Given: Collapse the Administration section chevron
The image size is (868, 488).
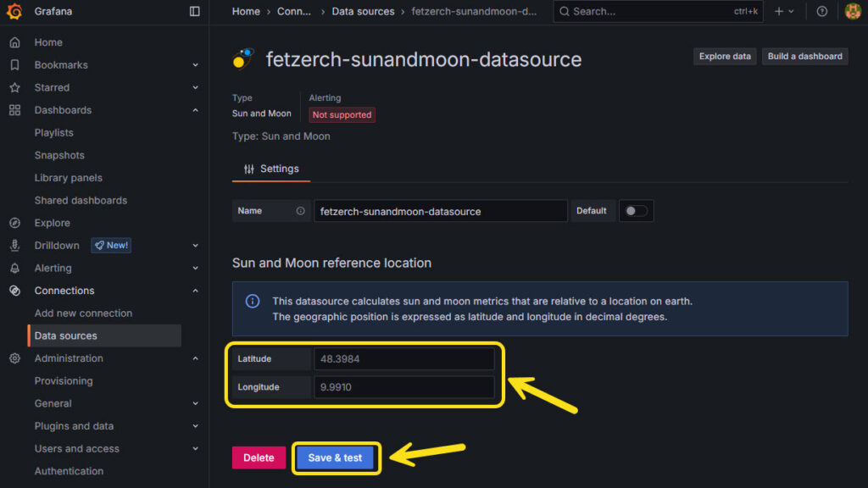Looking at the screenshot, I should point(196,358).
